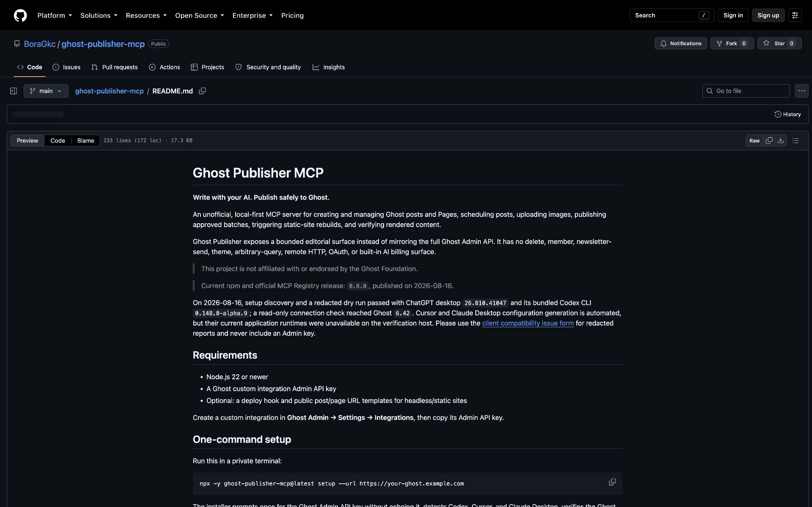
Task: Click the fork count badge
Action: coord(744,43)
